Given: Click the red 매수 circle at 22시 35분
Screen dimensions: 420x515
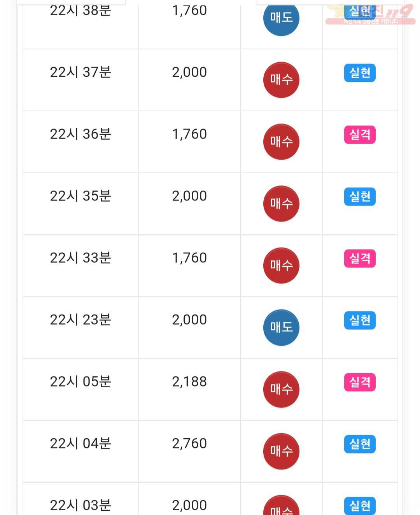Looking at the screenshot, I should click(281, 204).
